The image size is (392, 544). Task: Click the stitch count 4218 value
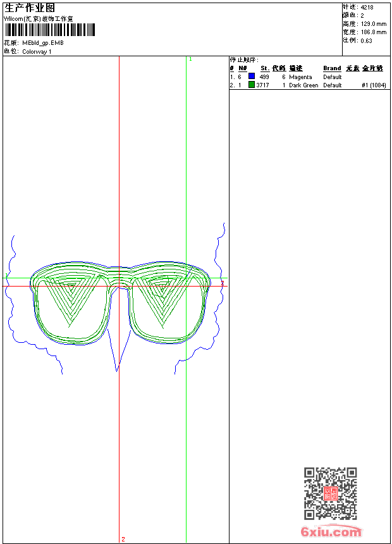click(367, 7)
